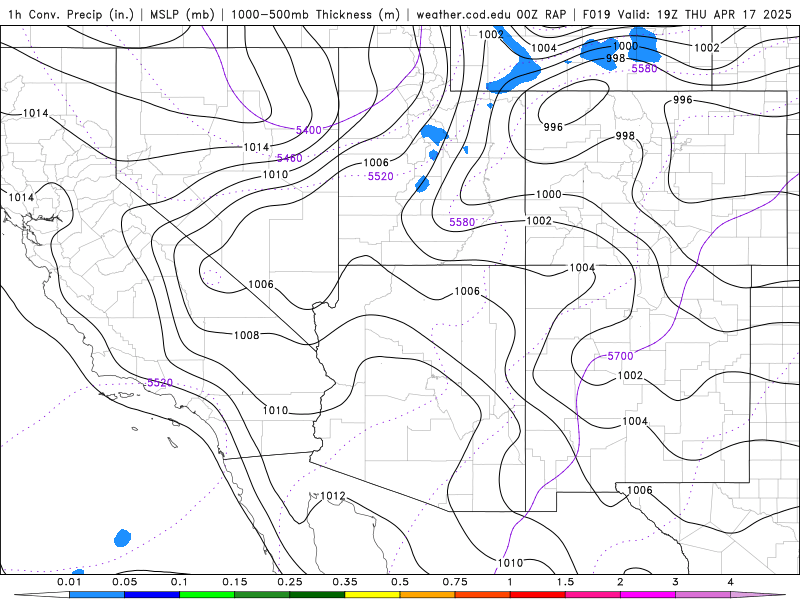Click the '1008' isobar label
The width and height of the screenshot is (800, 600).
[x=246, y=335]
